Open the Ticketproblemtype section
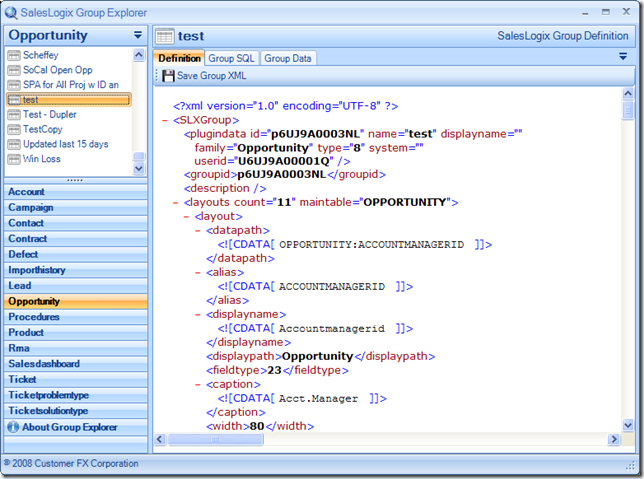Image resolution: width=644 pixels, height=479 pixels. (x=76, y=395)
